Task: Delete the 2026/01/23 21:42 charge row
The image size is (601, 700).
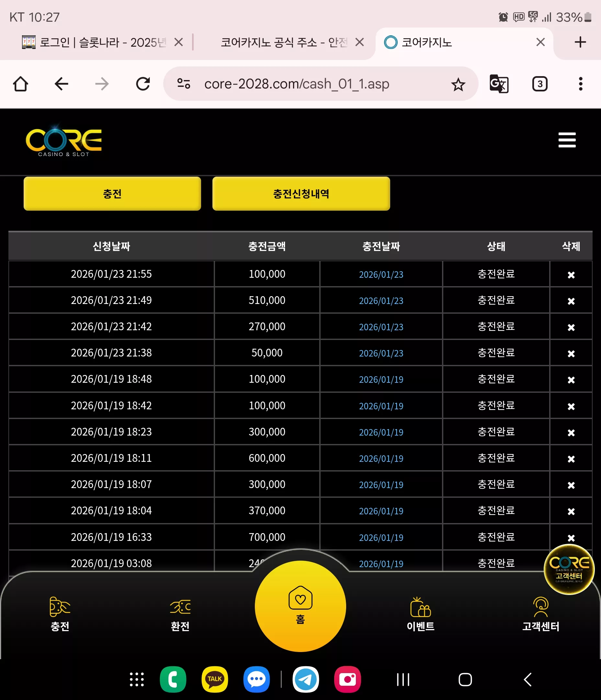Action: (x=571, y=327)
